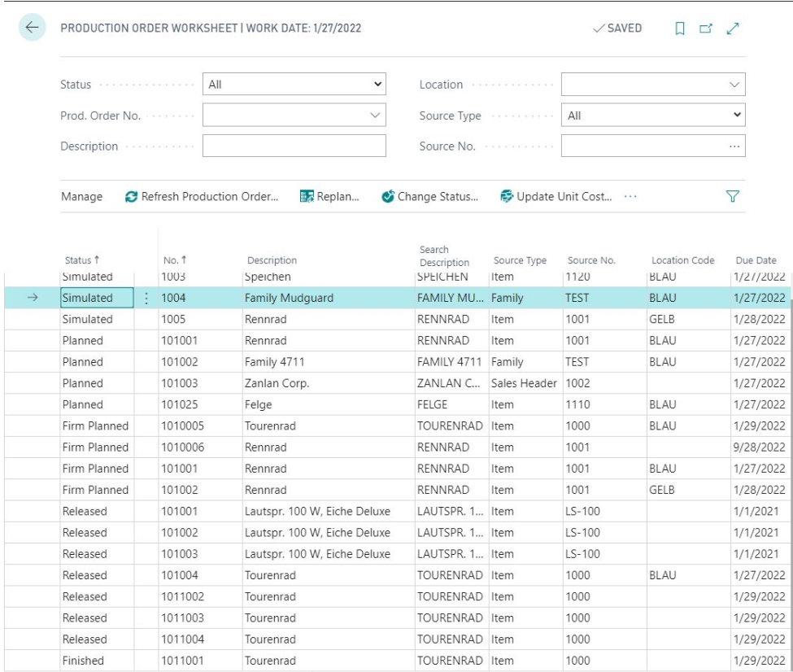Open the Manage menu

(81, 196)
